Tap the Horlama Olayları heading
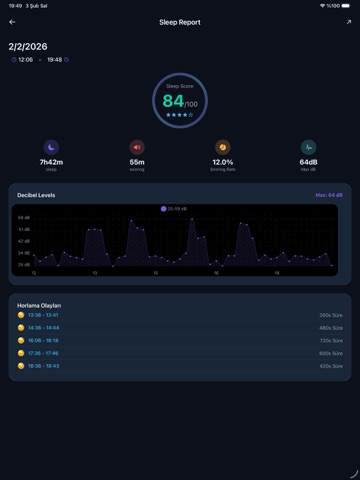This screenshot has height=480, width=360. pos(39,305)
